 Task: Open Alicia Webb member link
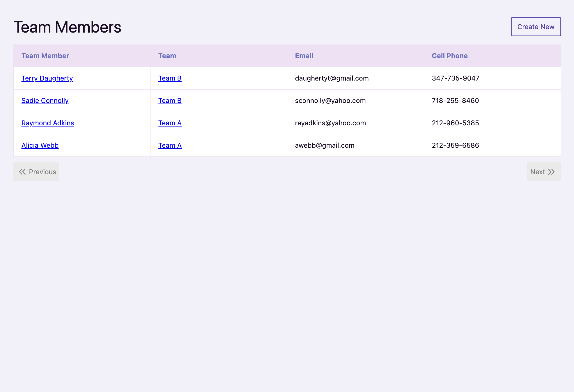(40, 145)
